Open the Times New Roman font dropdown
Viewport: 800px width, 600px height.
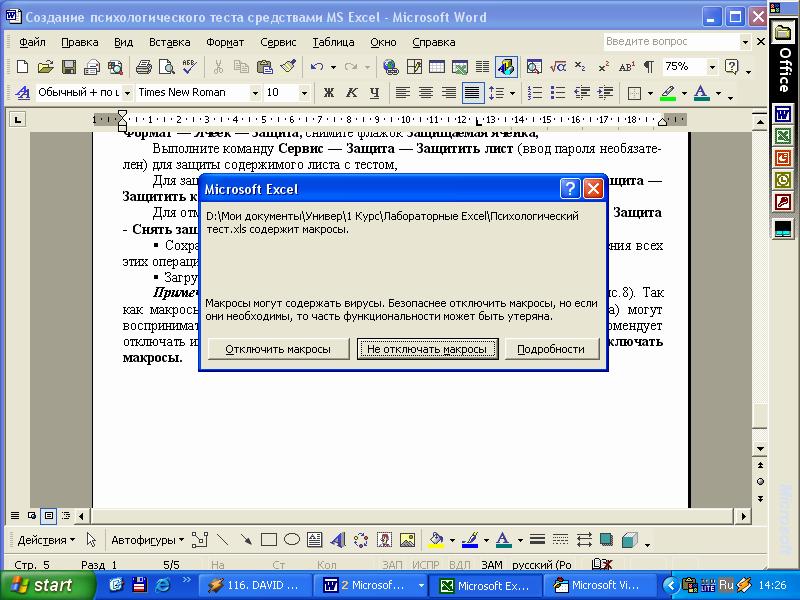(x=255, y=93)
